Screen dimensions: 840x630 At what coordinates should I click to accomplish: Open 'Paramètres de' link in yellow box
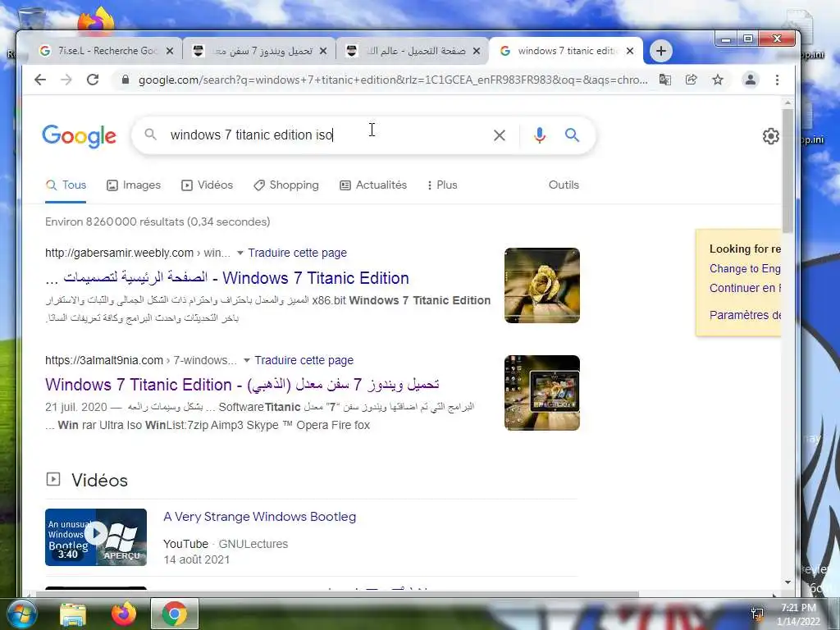[745, 315]
